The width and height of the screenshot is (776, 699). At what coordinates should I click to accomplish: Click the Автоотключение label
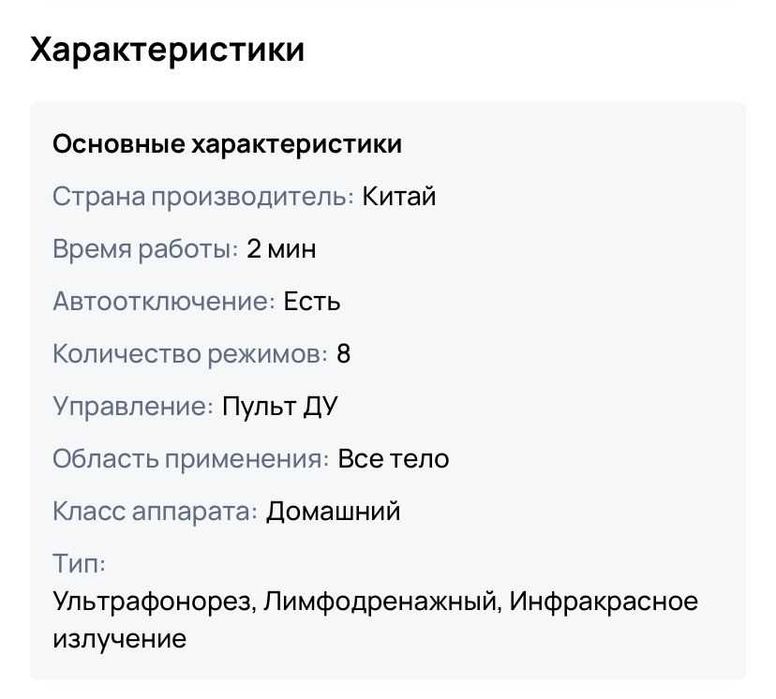(x=163, y=301)
